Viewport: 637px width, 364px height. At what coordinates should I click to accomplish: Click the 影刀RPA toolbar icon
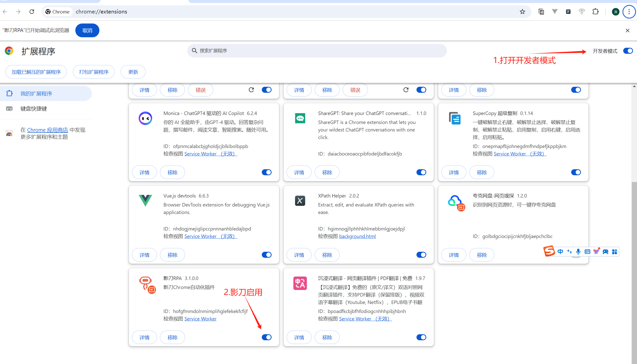tap(582, 11)
